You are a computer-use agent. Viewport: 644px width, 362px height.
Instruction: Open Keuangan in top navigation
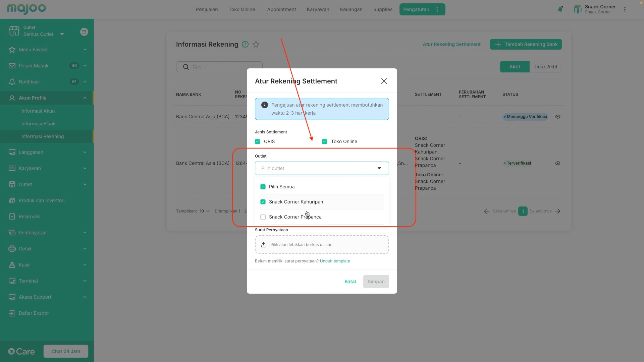tap(351, 9)
